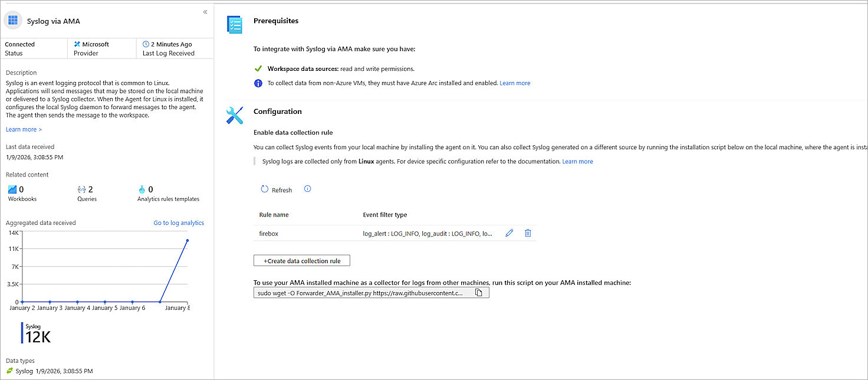Delete the firebox rule with trash icon
Screen dimensions: 868x380
click(528, 233)
